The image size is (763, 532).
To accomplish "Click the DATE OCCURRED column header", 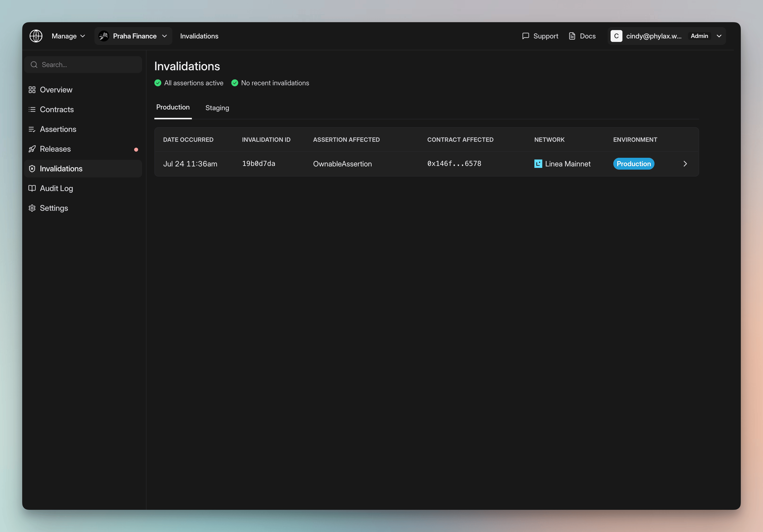I will click(x=188, y=140).
